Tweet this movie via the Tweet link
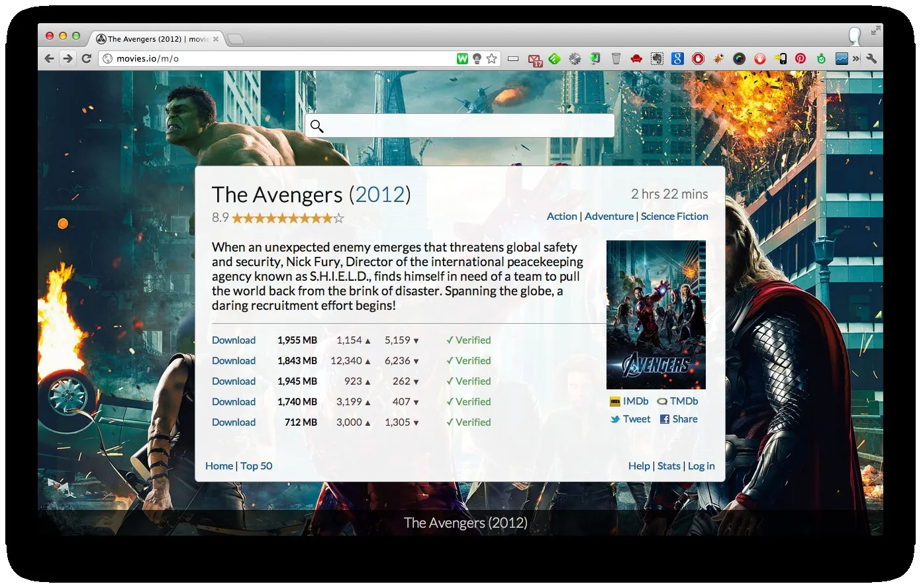Image resolution: width=921 pixels, height=588 pixels. click(x=630, y=419)
